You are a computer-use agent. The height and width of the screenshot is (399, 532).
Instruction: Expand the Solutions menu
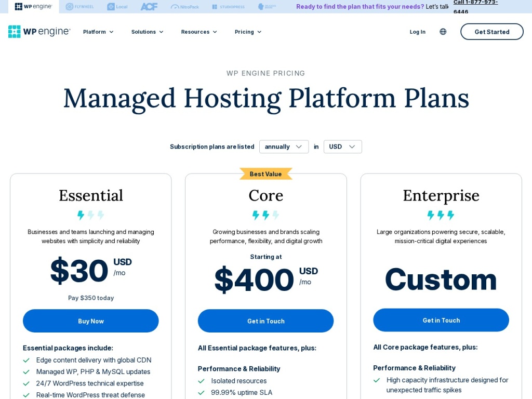coord(147,32)
